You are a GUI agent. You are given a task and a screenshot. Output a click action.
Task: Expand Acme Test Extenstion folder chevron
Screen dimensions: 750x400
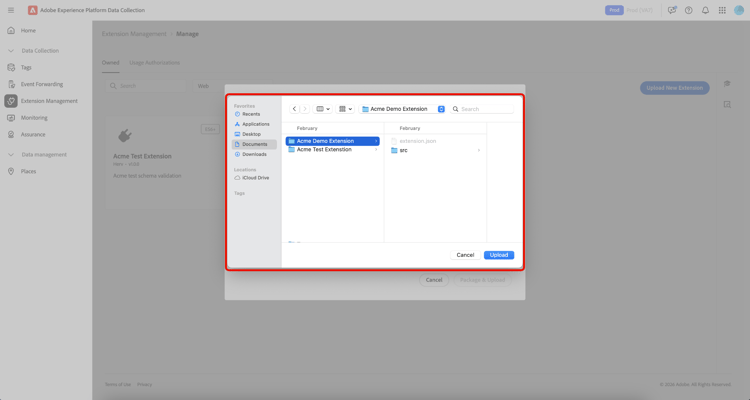click(x=376, y=150)
